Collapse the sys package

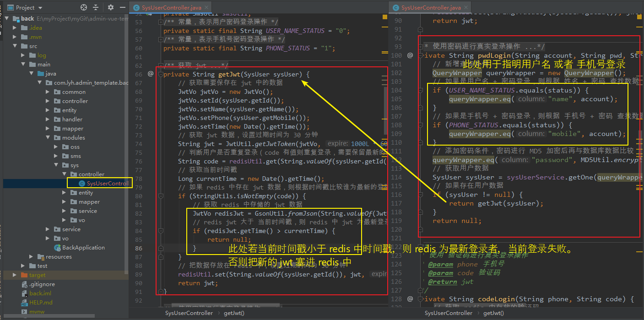point(56,165)
